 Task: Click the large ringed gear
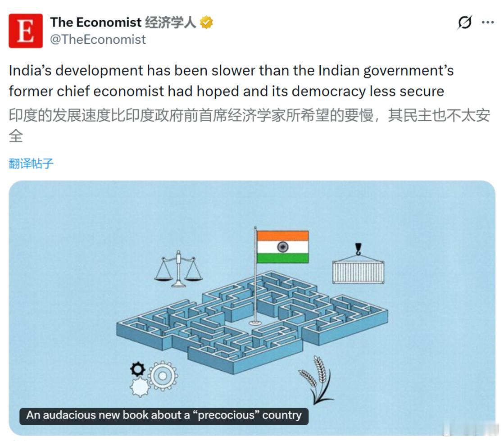pos(162,376)
